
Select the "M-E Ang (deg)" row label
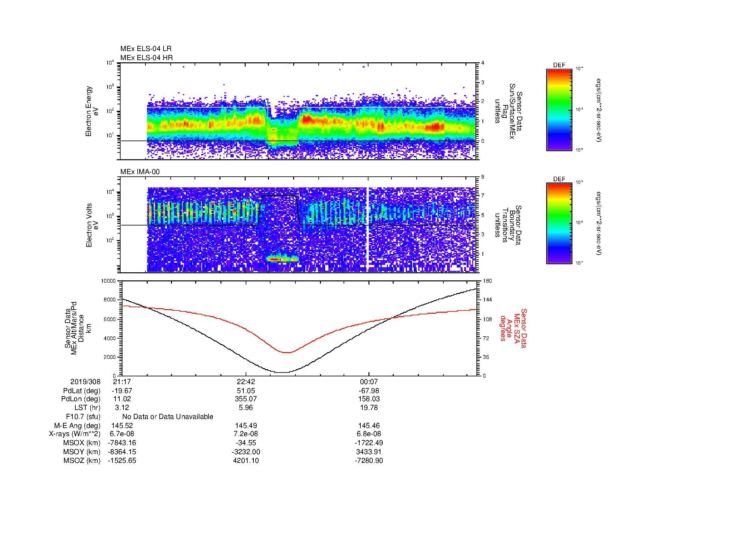(77, 426)
